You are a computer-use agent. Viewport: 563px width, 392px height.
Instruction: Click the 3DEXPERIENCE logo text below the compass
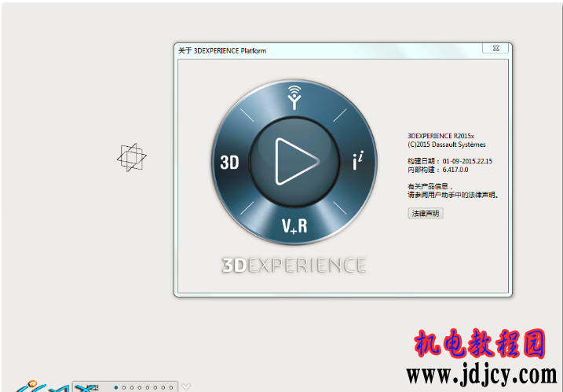point(294,266)
